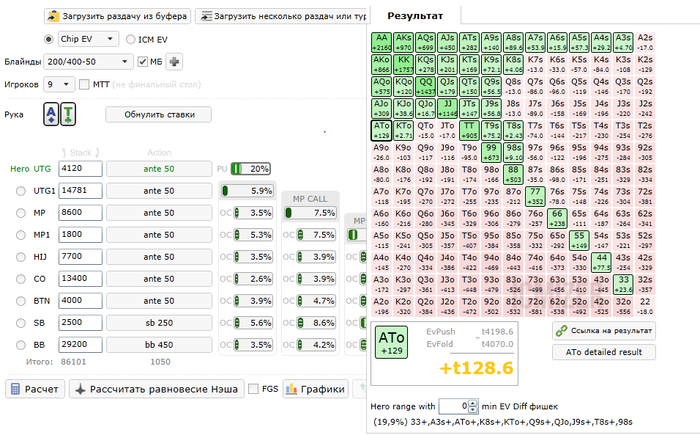Click min EV Diff input field
700x435 pixels.
pos(454,406)
